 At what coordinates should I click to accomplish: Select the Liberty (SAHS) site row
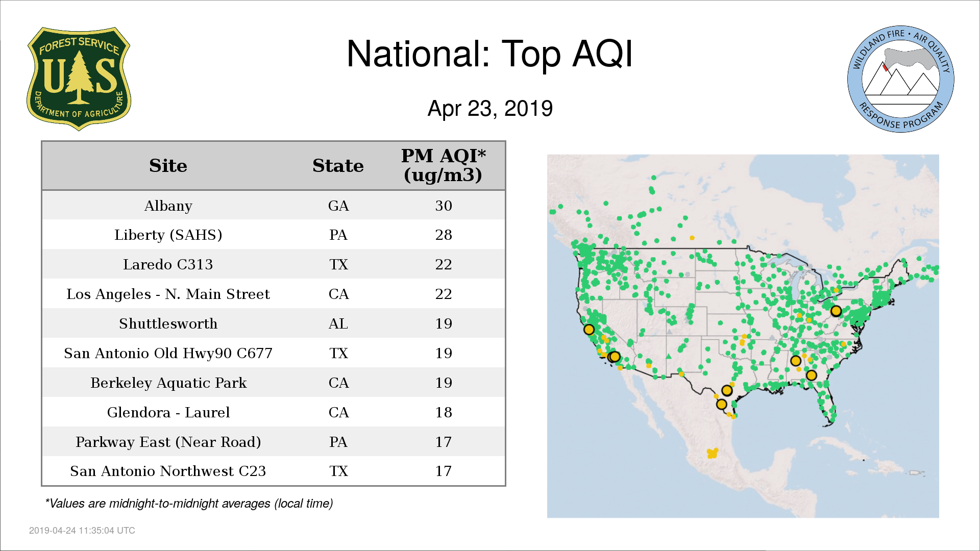[274, 235]
